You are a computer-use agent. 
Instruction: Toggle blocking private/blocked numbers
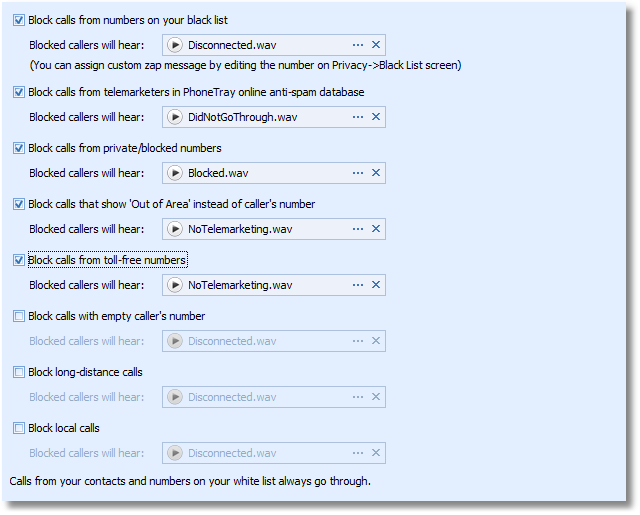click(x=20, y=148)
